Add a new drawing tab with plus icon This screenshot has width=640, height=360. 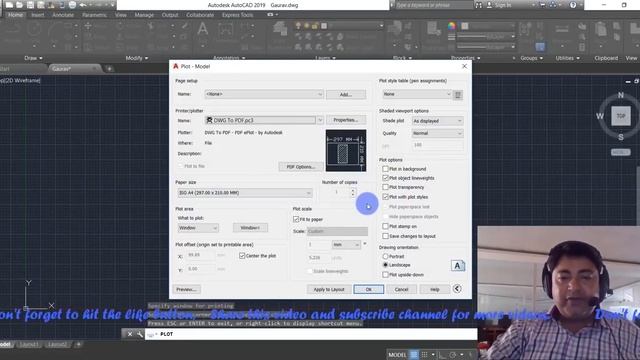(109, 69)
